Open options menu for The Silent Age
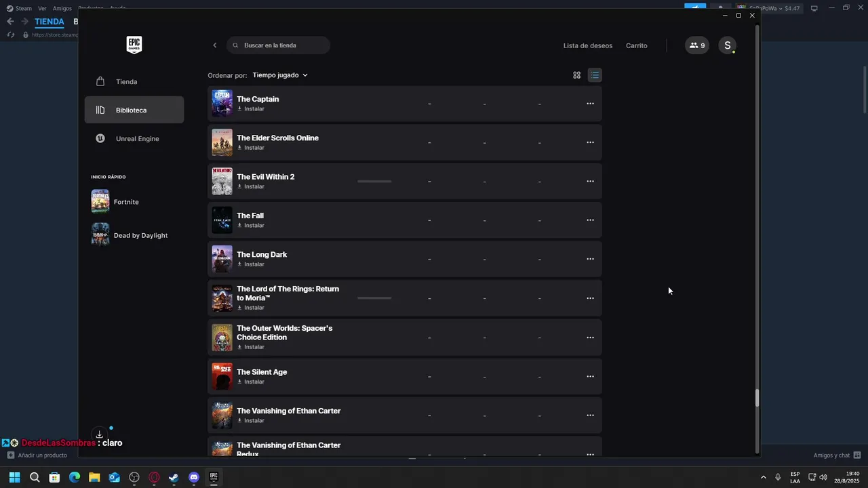The image size is (868, 488). pyautogui.click(x=590, y=376)
